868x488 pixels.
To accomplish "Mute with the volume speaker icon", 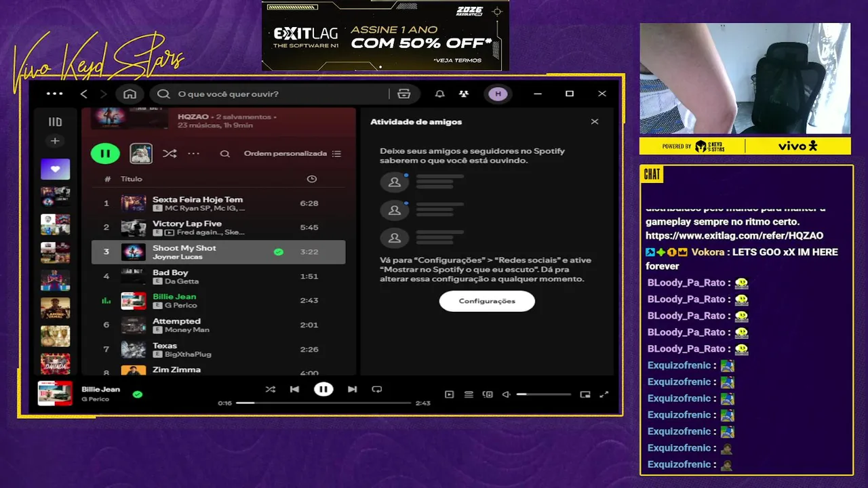I will pos(506,394).
